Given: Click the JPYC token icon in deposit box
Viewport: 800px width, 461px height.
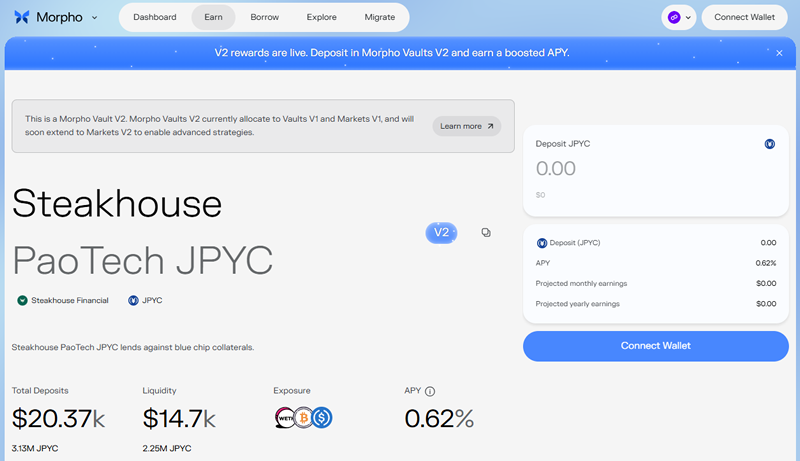Looking at the screenshot, I should [x=769, y=144].
